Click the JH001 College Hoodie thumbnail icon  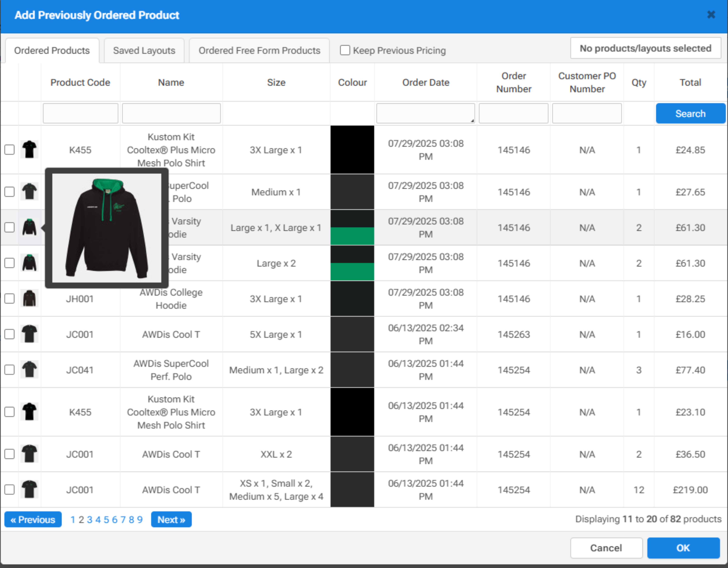click(x=29, y=298)
